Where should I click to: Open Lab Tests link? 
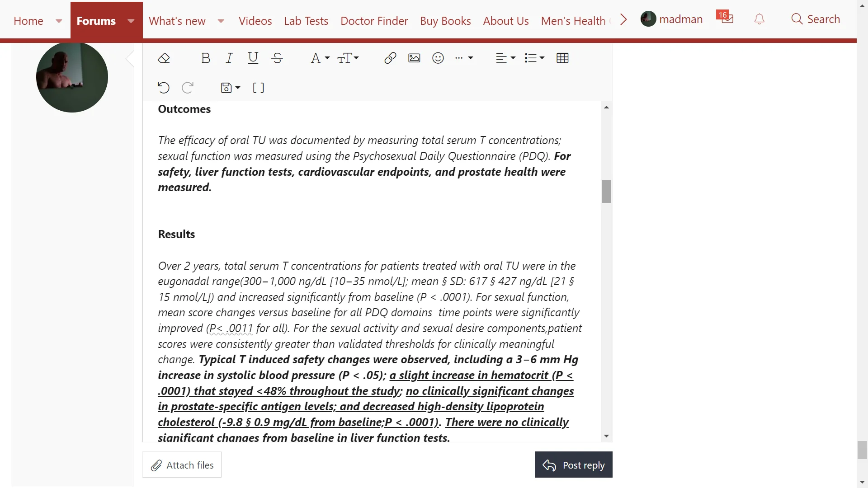306,21
